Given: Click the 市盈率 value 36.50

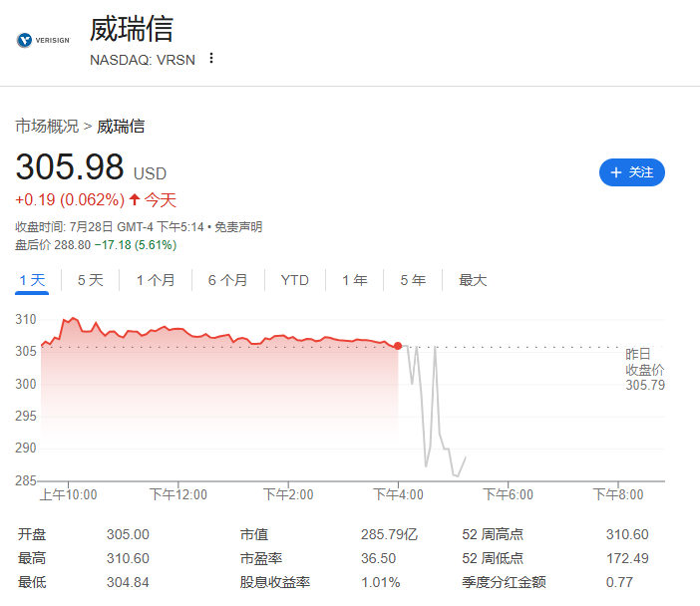Looking at the screenshot, I should (378, 559).
